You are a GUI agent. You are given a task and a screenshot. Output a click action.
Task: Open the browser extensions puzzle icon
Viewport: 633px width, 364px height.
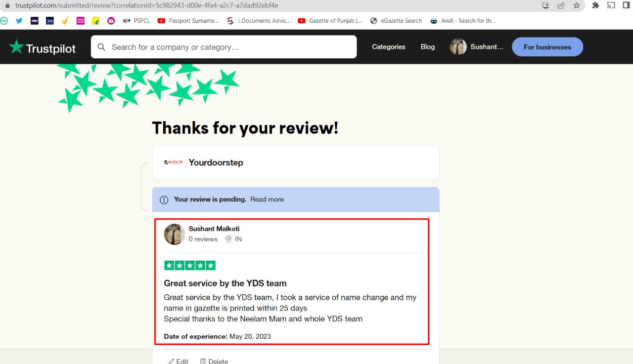[x=596, y=5]
